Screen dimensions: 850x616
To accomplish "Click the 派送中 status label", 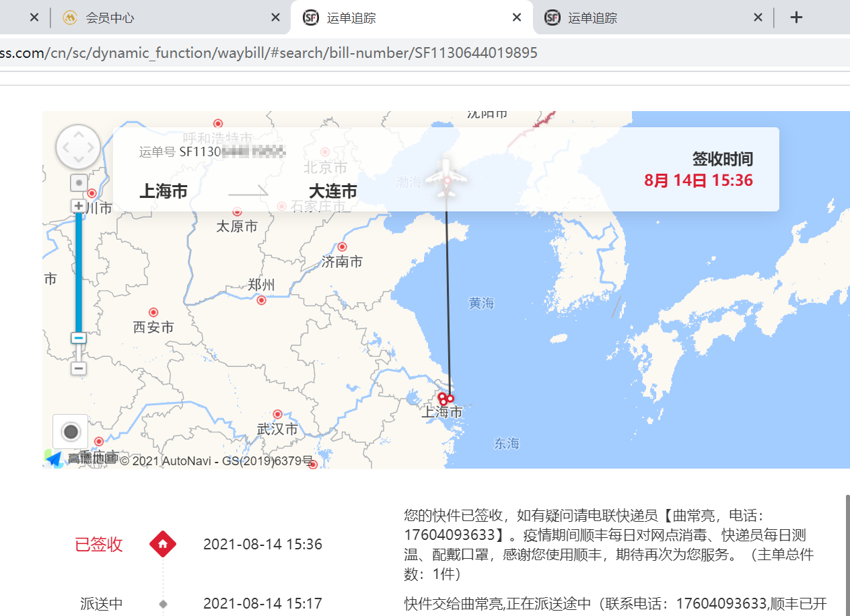I will 101,604.
